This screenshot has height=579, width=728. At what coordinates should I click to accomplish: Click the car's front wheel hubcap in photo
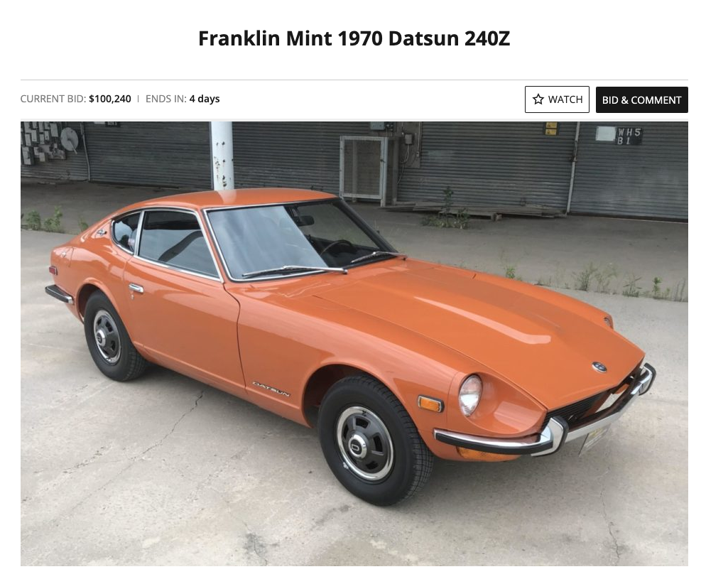364,443
